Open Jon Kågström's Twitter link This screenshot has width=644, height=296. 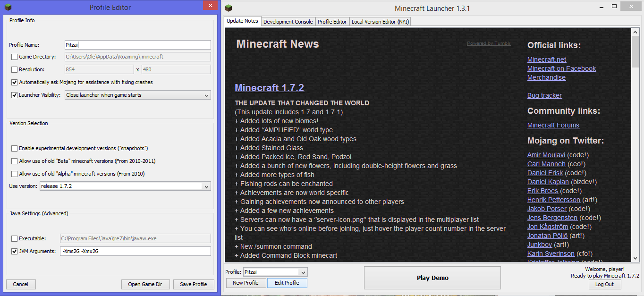click(548, 227)
